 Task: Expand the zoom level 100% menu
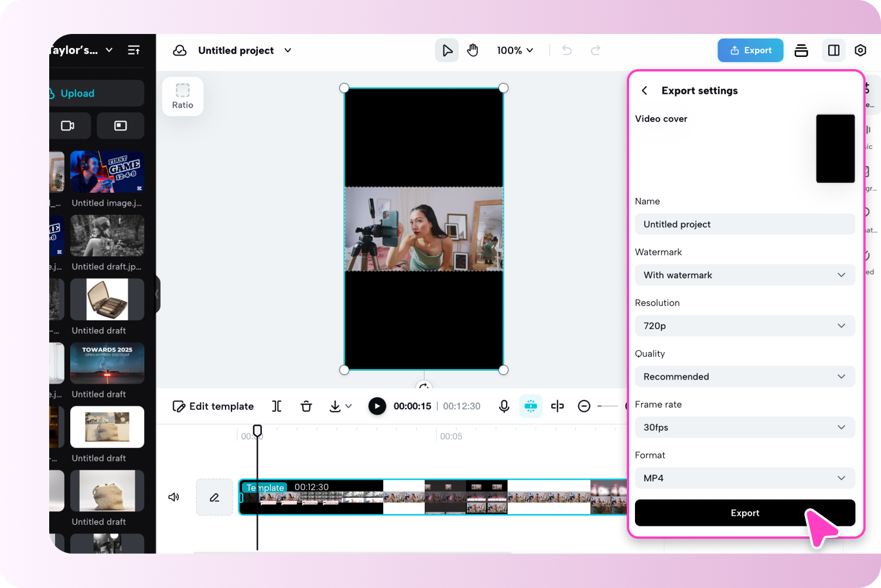(515, 50)
